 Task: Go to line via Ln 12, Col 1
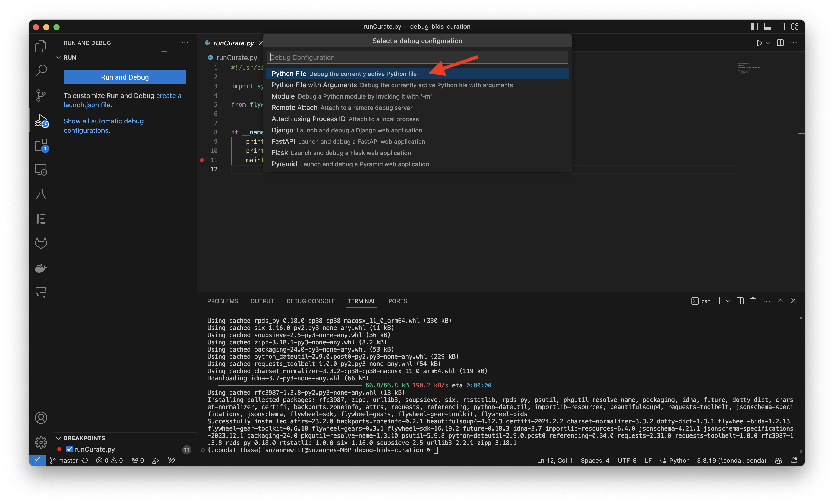554,460
